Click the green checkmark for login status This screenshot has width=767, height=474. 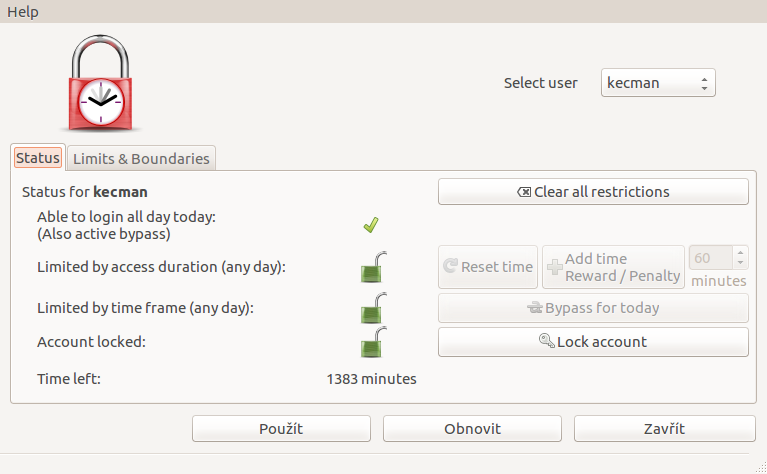point(371,225)
